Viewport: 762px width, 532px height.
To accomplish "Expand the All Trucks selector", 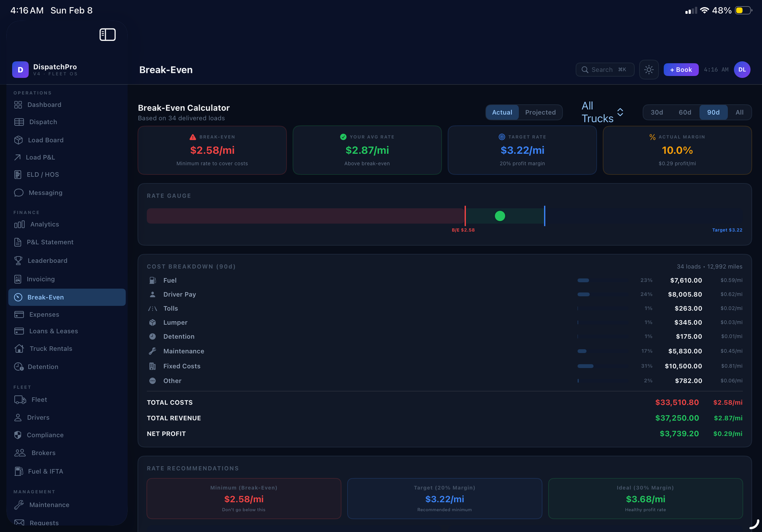I will tap(602, 112).
